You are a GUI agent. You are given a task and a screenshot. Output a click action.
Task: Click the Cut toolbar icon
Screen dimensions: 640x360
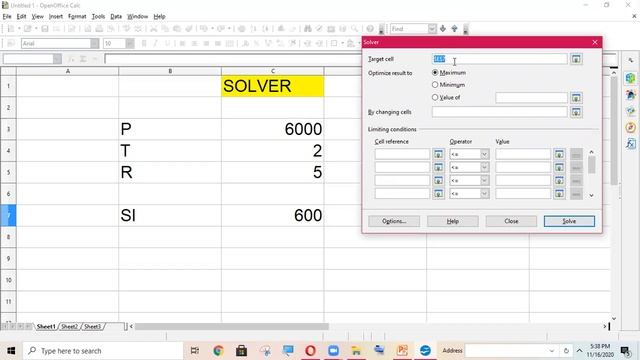(x=153, y=29)
